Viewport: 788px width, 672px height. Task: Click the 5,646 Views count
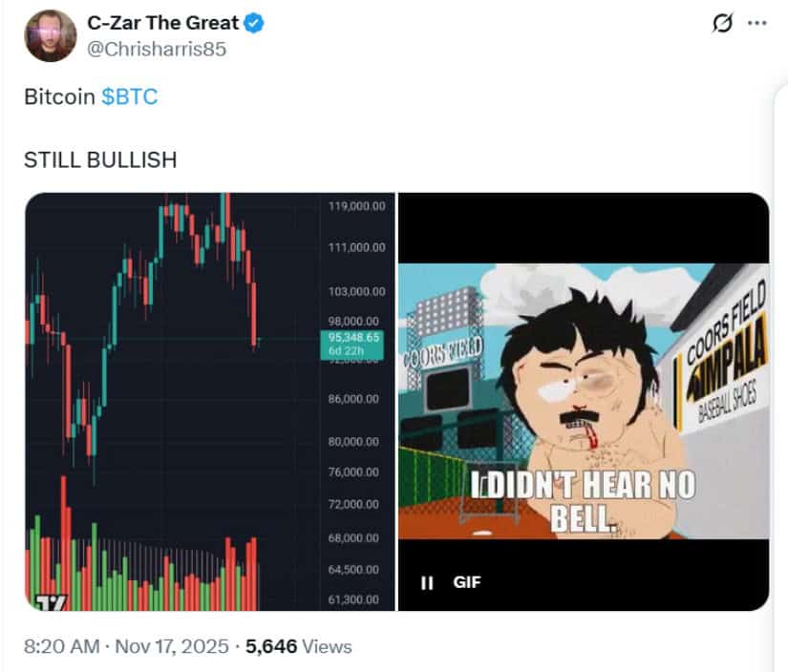coord(298,646)
